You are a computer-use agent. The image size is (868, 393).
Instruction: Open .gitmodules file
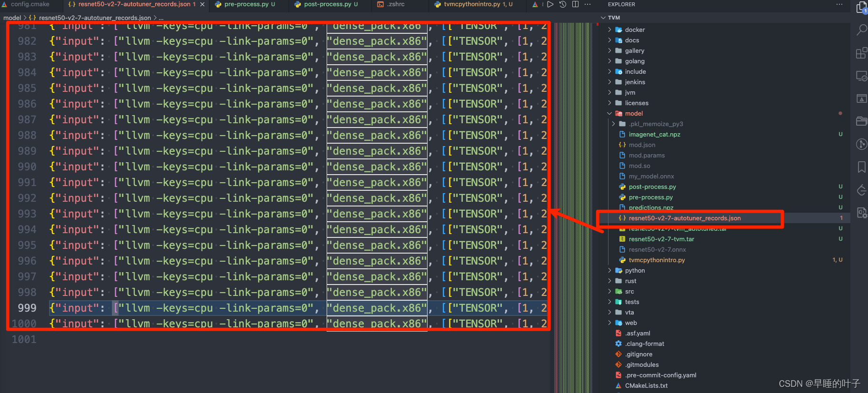pyautogui.click(x=642, y=364)
